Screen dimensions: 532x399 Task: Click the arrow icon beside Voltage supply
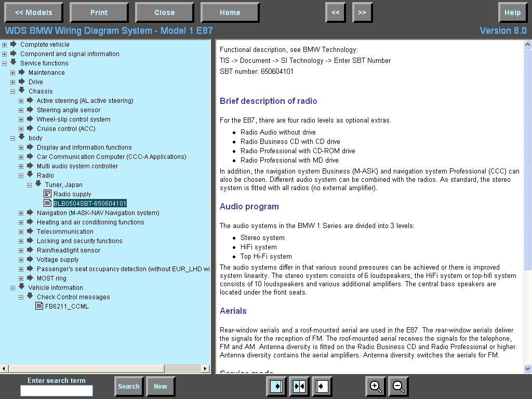(x=30, y=259)
